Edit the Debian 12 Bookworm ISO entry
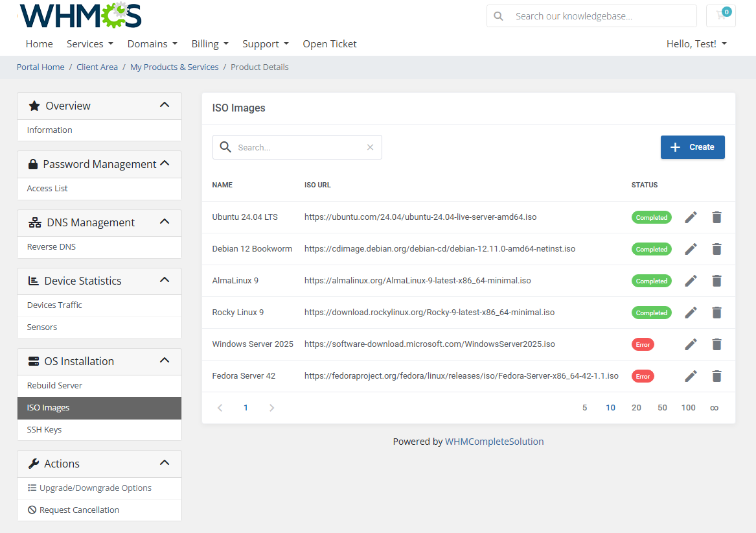The width and height of the screenshot is (756, 533). [691, 249]
